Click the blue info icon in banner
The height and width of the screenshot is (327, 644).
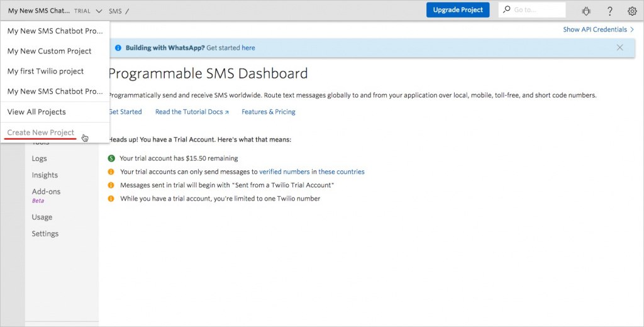118,48
